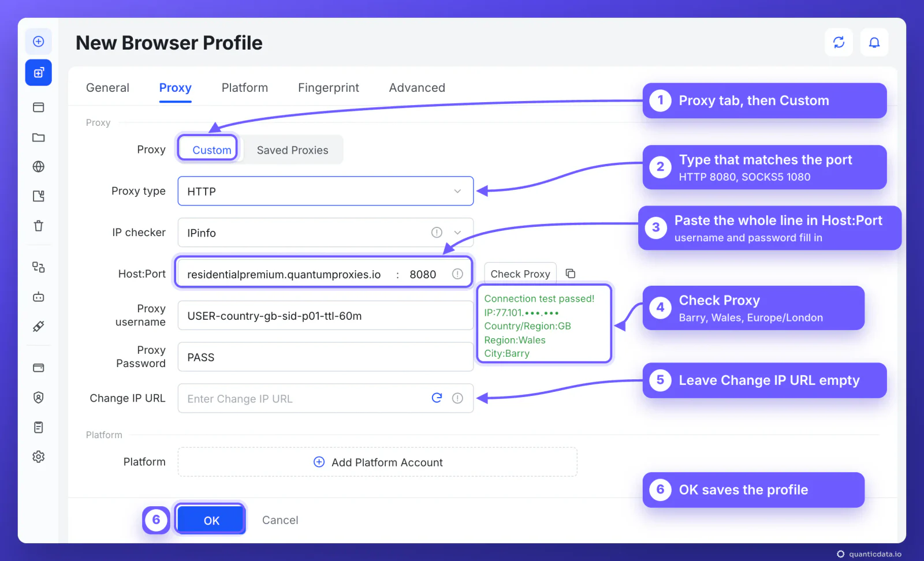The height and width of the screenshot is (561, 924).
Task: Click the info icon in Host:Port field
Action: [x=457, y=274]
